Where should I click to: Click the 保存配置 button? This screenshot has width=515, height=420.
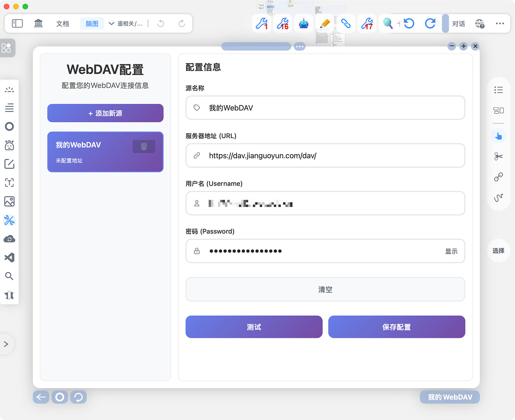(397, 327)
